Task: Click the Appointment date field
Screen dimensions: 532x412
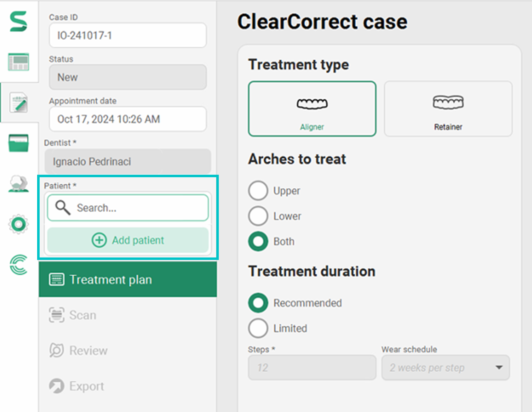Action: tap(128, 119)
